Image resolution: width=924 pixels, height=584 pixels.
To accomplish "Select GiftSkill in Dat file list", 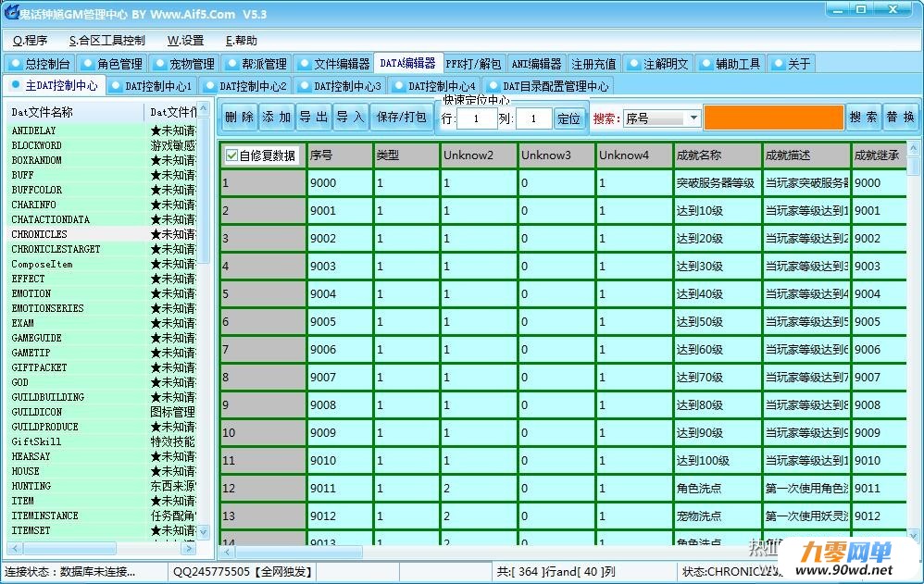I will coord(36,441).
